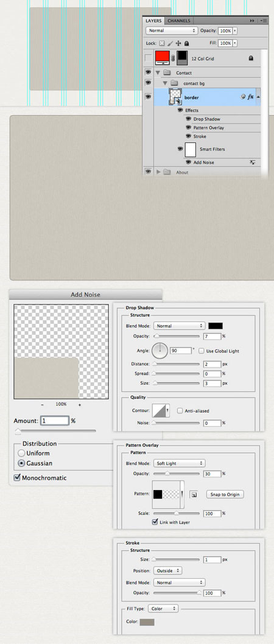Image resolution: width=274 pixels, height=644 pixels.
Task: Toggle visibility of 12 Col Grid layer
Action: point(148,58)
